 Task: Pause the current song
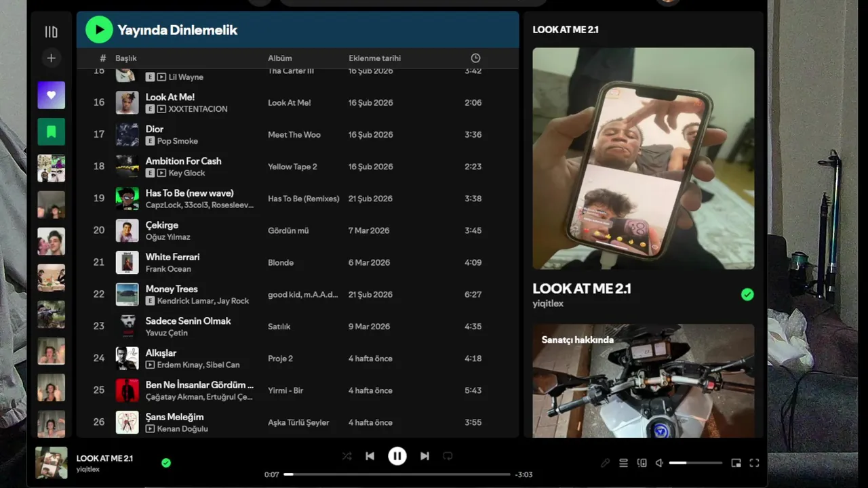(397, 456)
